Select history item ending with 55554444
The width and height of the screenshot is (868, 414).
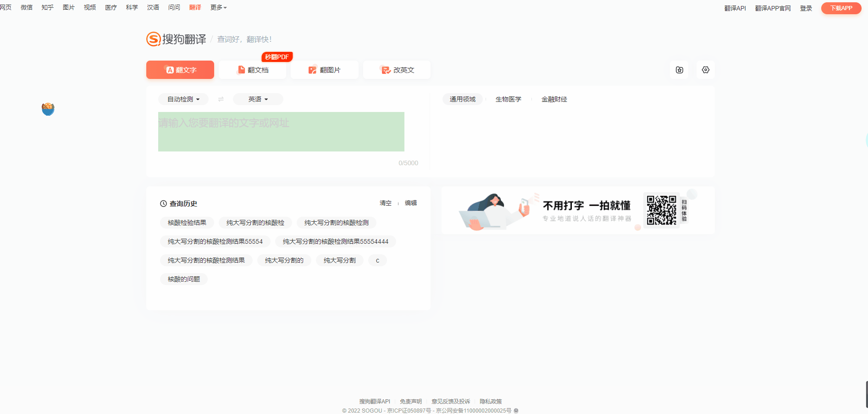[336, 241]
